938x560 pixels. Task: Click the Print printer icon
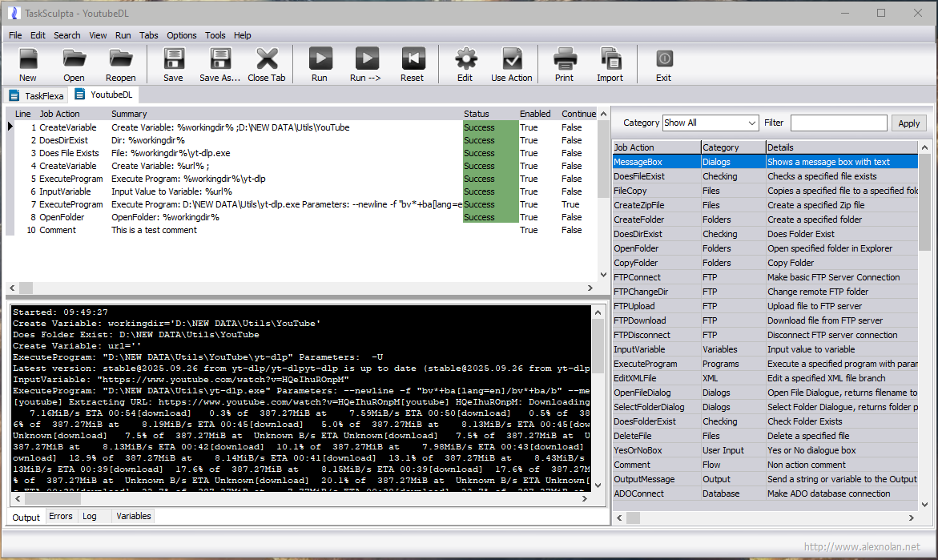coord(564,59)
